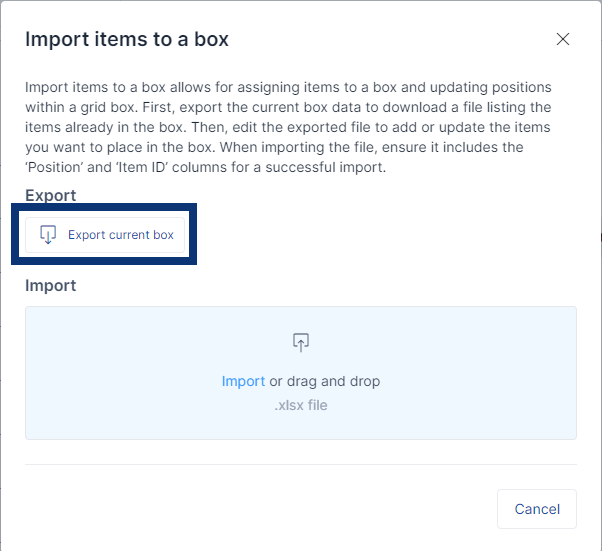Click the download icon beside Export current box
Image resolution: width=602 pixels, height=551 pixels.
pyautogui.click(x=47, y=235)
